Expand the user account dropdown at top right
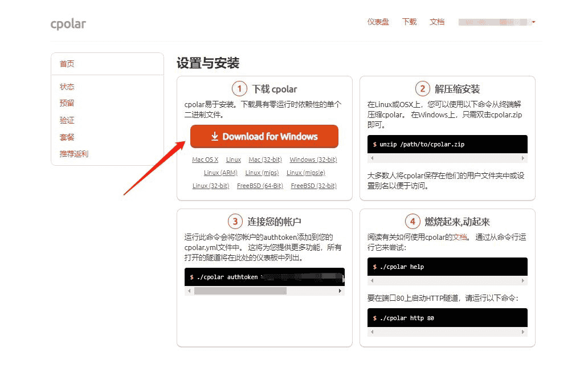The image size is (588, 376). coord(533,22)
